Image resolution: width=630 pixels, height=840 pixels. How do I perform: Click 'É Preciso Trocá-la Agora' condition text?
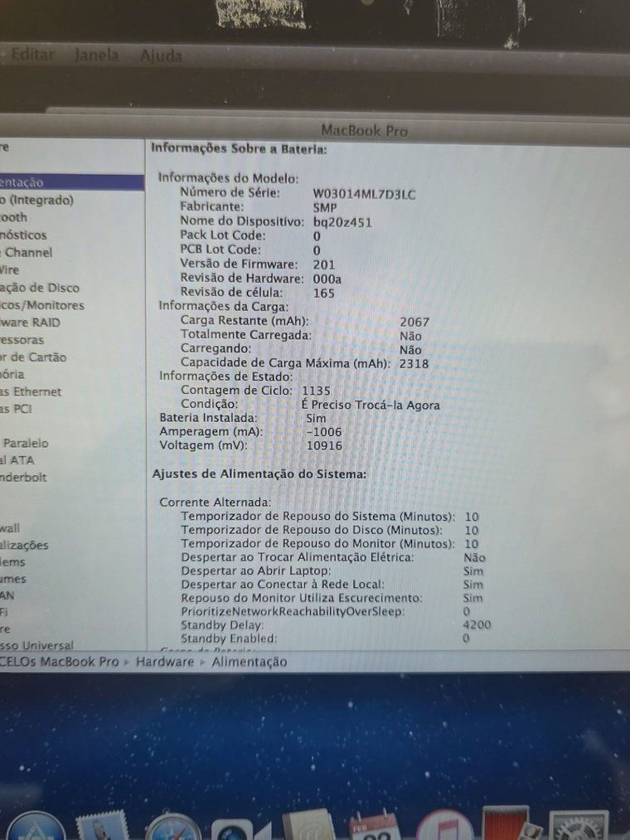[371, 405]
